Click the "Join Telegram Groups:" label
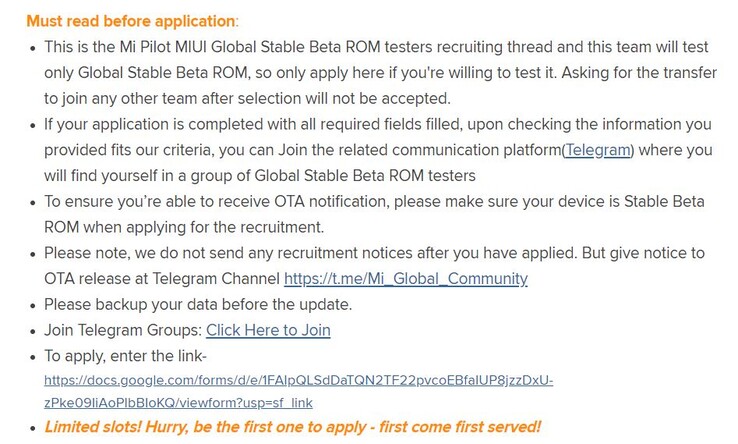 coord(123,330)
